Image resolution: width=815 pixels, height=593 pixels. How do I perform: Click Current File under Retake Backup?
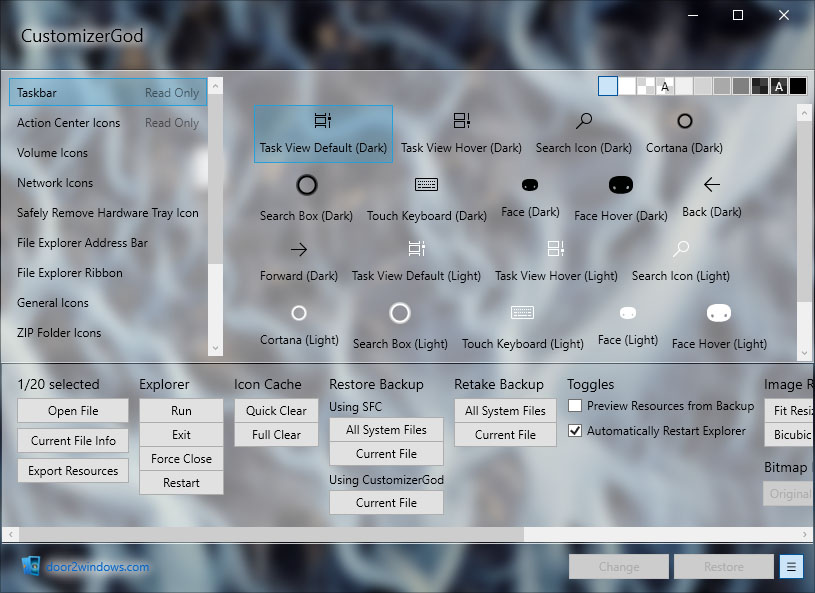(505, 434)
